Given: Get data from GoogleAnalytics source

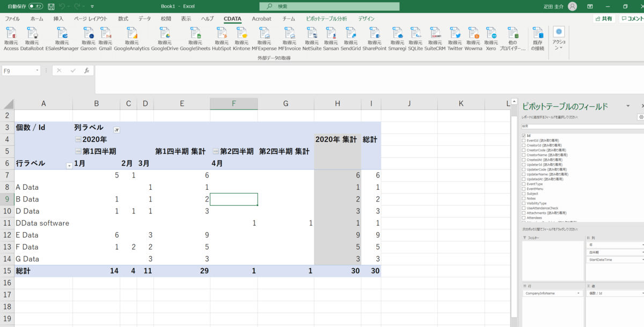Looking at the screenshot, I should [x=131, y=39].
